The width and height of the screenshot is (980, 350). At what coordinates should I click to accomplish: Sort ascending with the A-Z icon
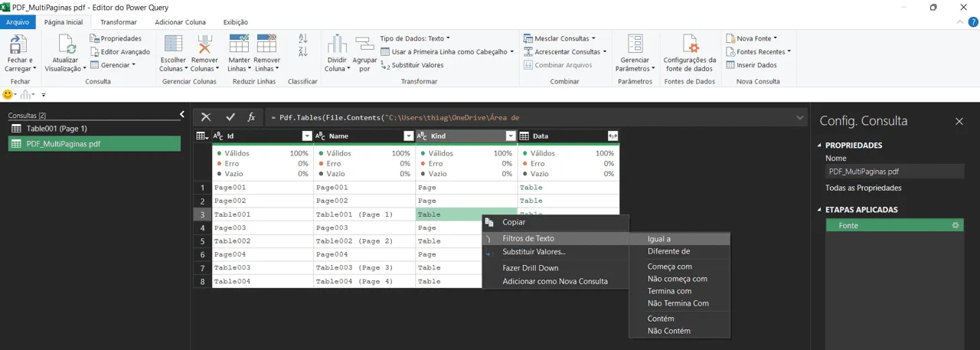[x=302, y=38]
